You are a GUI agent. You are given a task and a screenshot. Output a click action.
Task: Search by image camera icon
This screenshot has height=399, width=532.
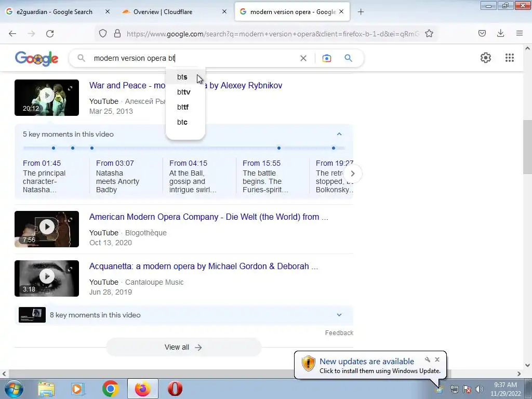(x=326, y=58)
